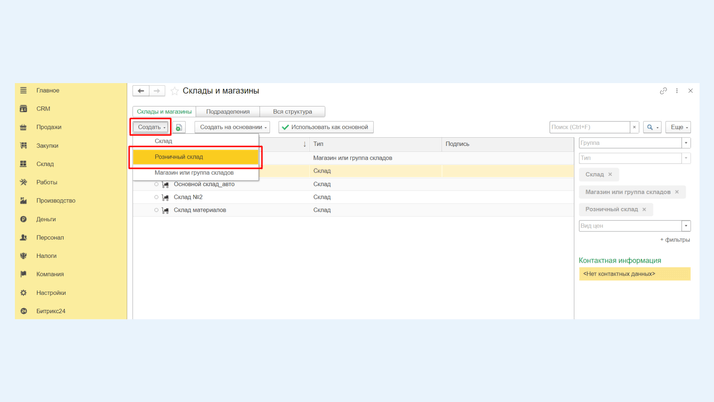Click the favorites star next to the title

point(174,91)
